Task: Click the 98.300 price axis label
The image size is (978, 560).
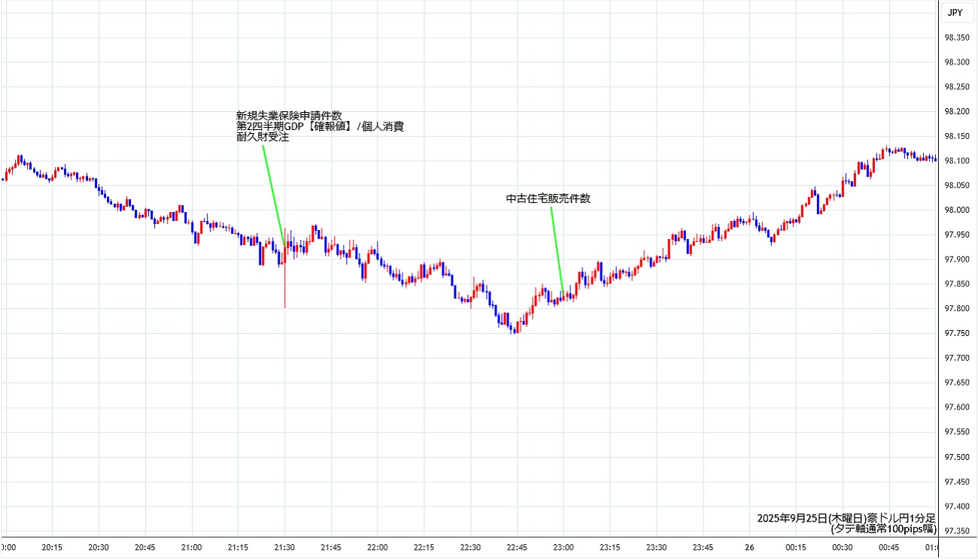Action: pyautogui.click(x=957, y=62)
